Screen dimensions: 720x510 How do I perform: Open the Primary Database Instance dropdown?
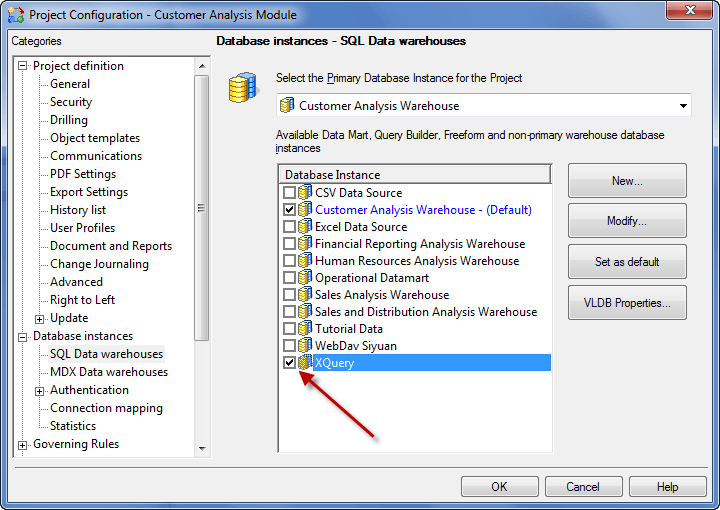pos(683,106)
